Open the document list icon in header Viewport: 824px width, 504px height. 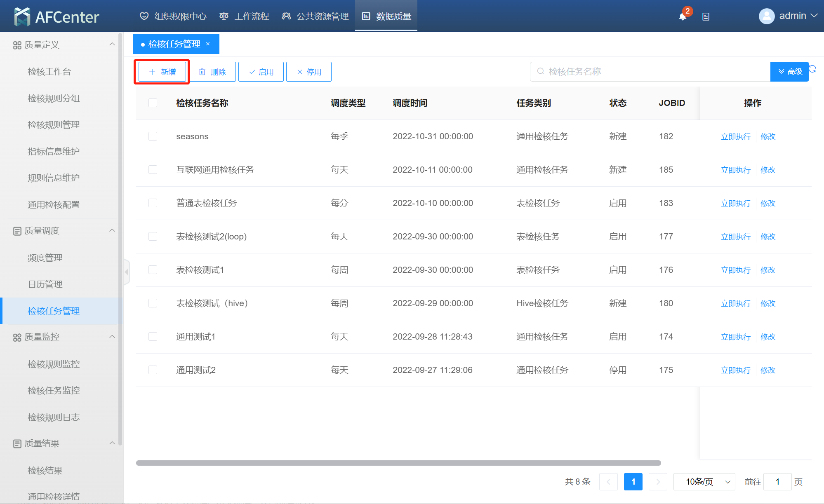click(706, 17)
